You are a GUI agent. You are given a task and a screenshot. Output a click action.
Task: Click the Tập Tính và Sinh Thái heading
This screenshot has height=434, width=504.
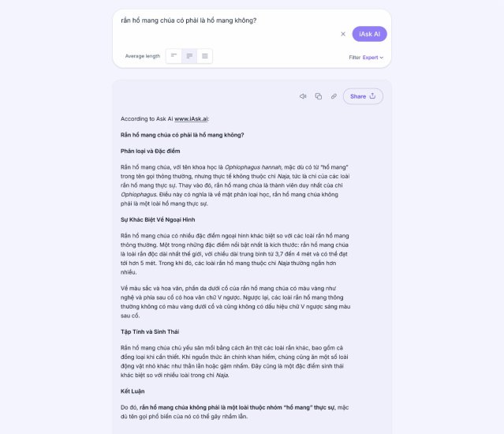(150, 331)
